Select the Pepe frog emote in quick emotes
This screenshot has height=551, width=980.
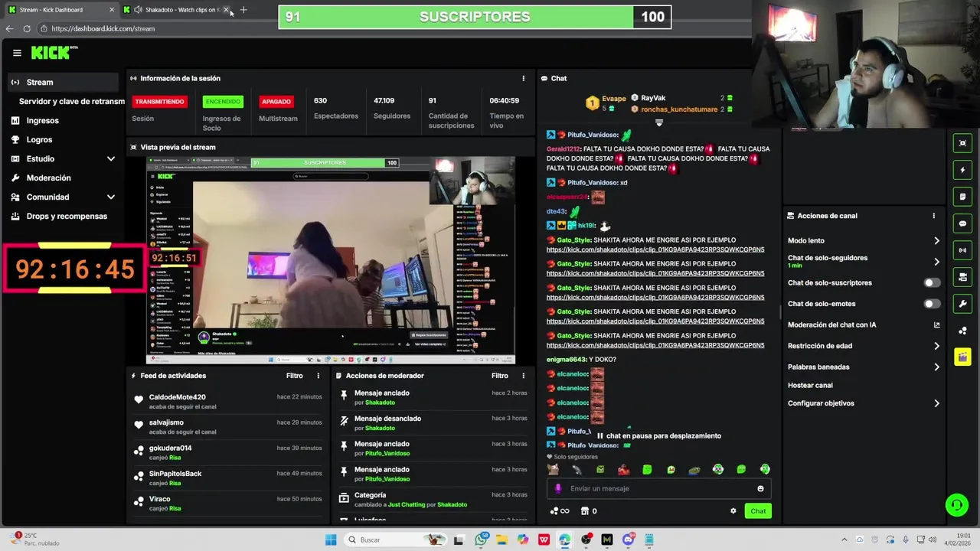(694, 469)
